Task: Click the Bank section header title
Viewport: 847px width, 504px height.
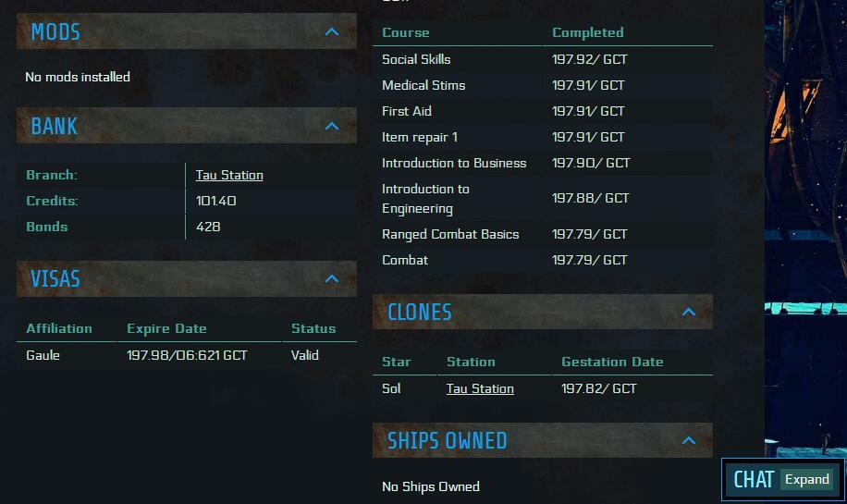Action: pyautogui.click(x=55, y=126)
